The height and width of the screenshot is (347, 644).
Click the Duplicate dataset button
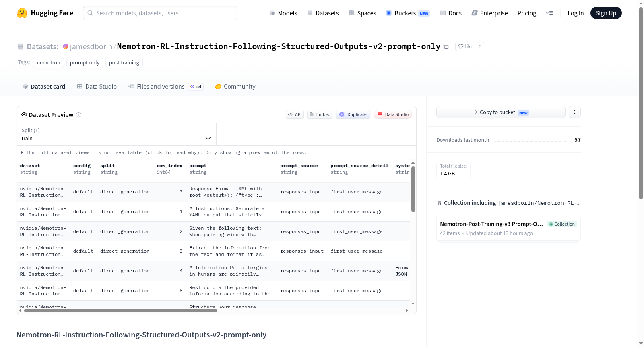[353, 114]
